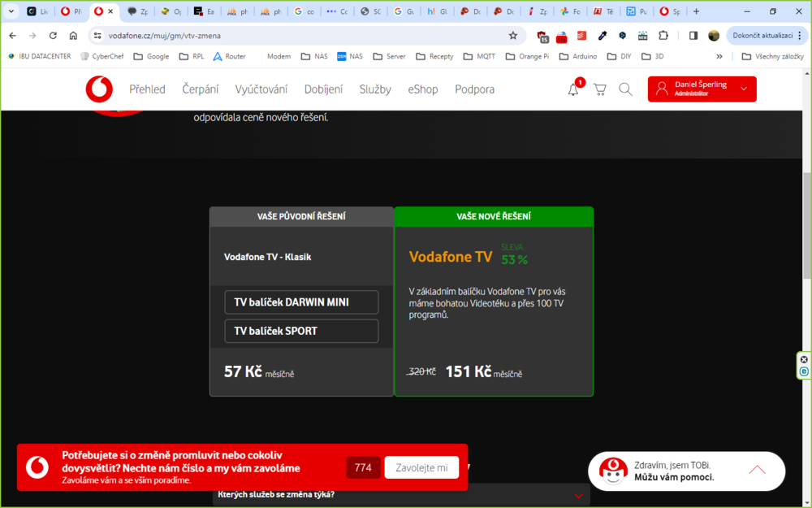
Task: Activate the color picker eyedropper extension
Action: [603, 35]
